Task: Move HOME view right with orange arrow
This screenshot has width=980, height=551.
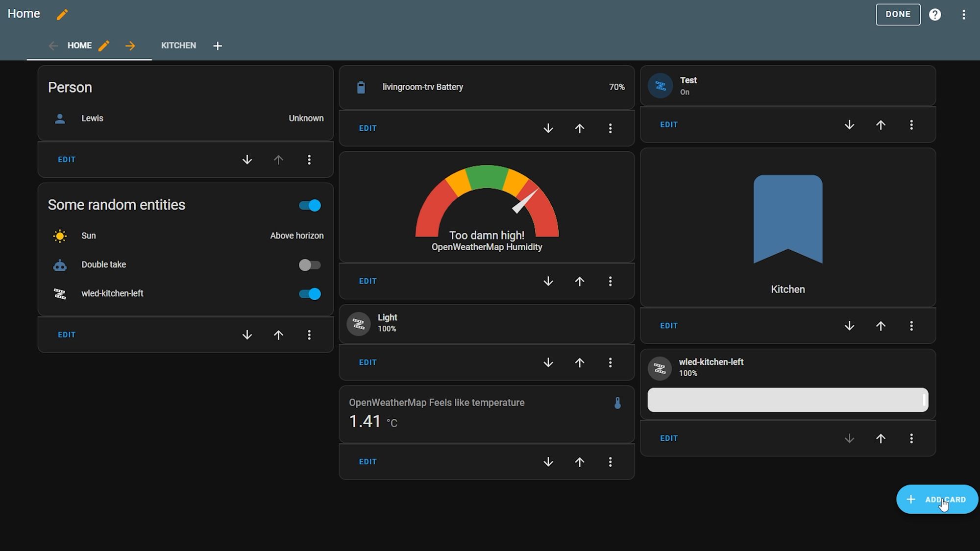Action: pyautogui.click(x=130, y=46)
